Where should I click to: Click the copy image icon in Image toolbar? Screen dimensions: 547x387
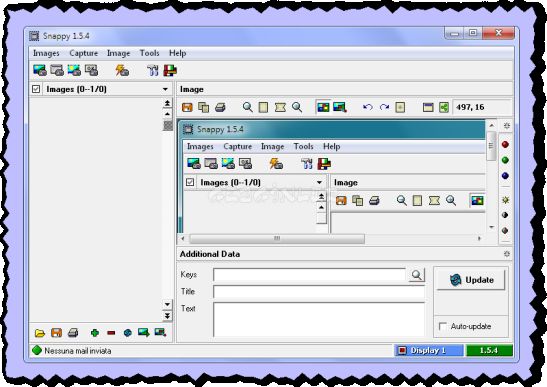[203, 107]
